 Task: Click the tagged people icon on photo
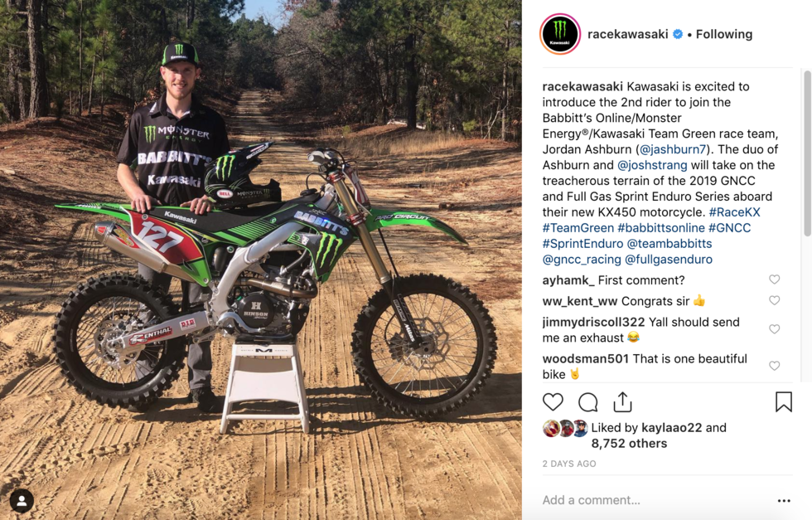coord(22,501)
